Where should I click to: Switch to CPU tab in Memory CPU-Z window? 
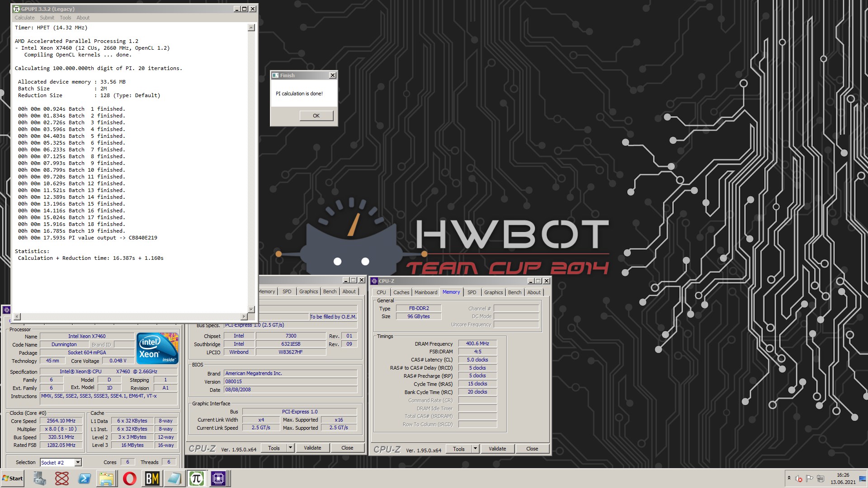tap(381, 292)
